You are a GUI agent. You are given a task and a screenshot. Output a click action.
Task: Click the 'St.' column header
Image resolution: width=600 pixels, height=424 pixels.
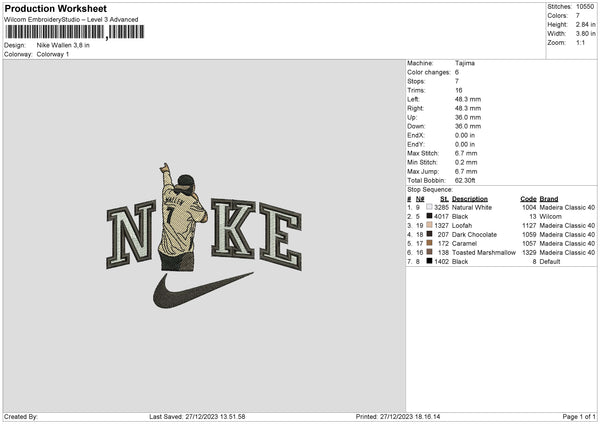(x=444, y=199)
